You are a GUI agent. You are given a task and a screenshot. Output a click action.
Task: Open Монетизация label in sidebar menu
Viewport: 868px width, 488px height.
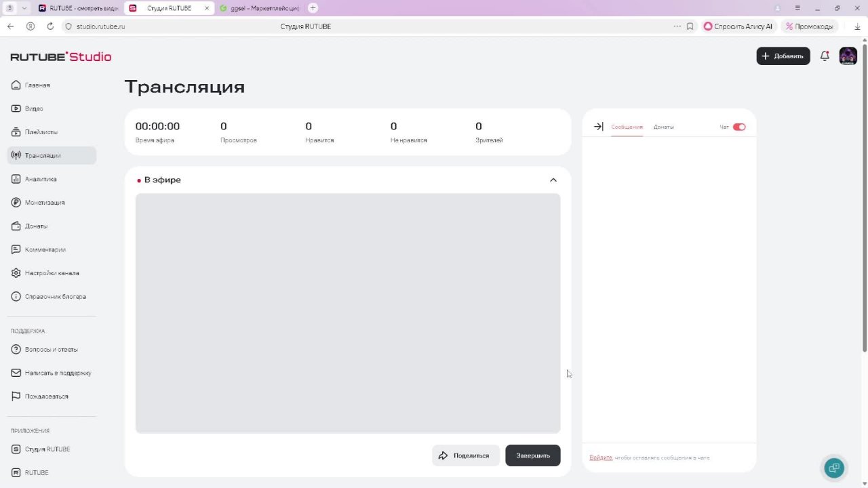(x=45, y=203)
